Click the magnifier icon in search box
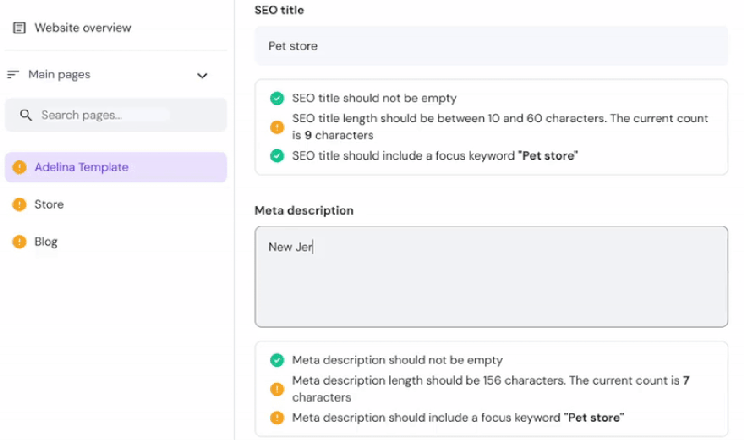The height and width of the screenshot is (440, 744). click(26, 115)
